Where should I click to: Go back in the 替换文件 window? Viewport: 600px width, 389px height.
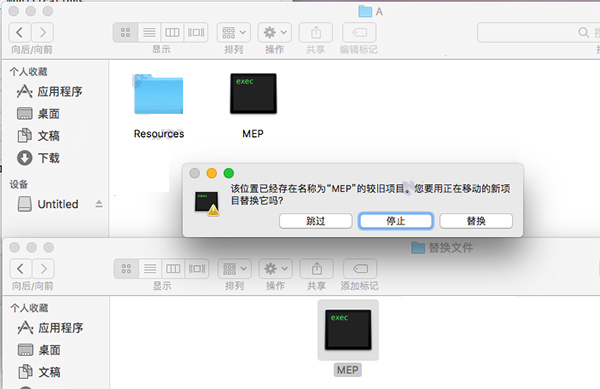(x=21, y=269)
